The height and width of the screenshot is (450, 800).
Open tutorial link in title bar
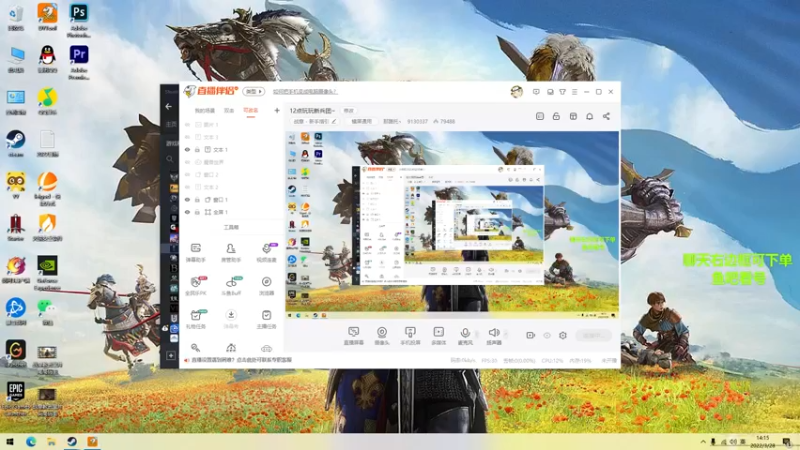[305, 92]
